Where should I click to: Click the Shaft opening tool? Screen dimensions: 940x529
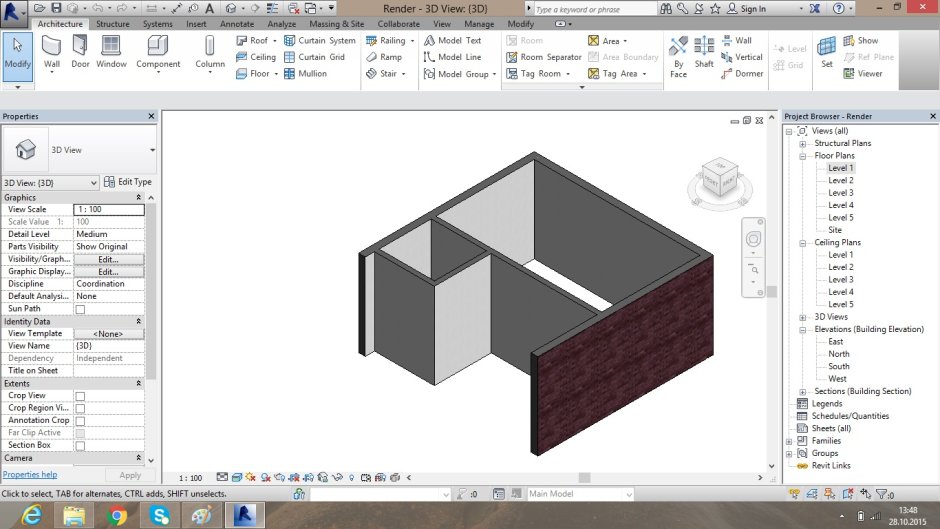click(x=704, y=51)
